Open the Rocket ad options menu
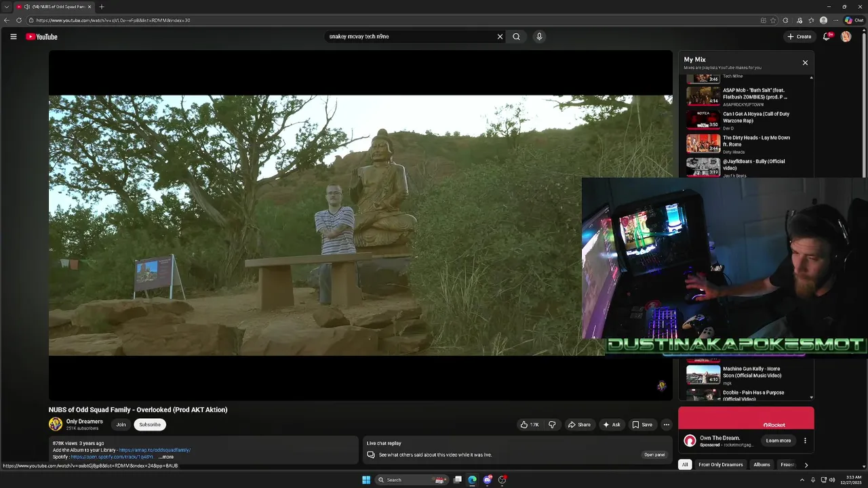Image resolution: width=868 pixels, height=488 pixels. (805, 441)
